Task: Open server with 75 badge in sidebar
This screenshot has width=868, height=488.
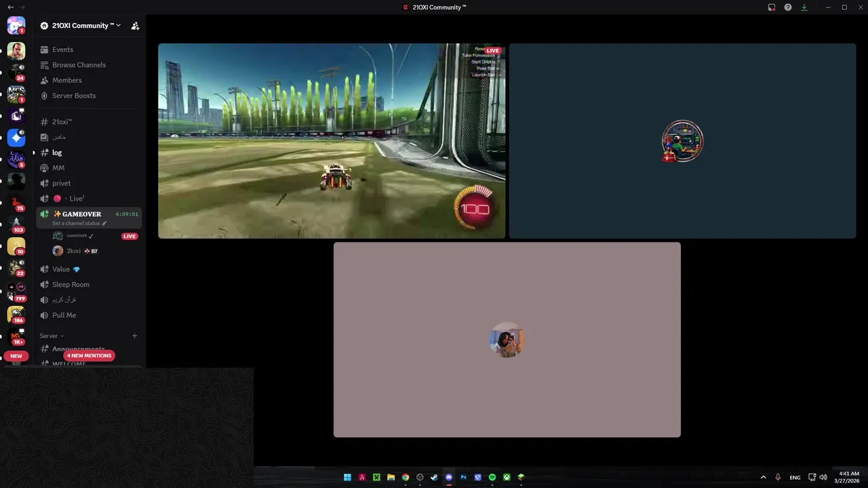Action: tap(16, 203)
